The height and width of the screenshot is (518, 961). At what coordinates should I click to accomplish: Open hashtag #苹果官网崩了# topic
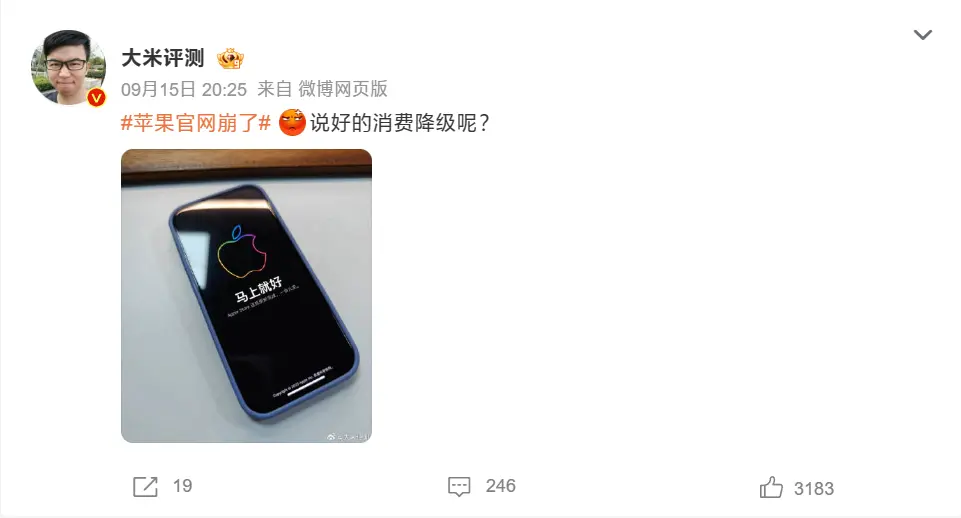coord(196,123)
